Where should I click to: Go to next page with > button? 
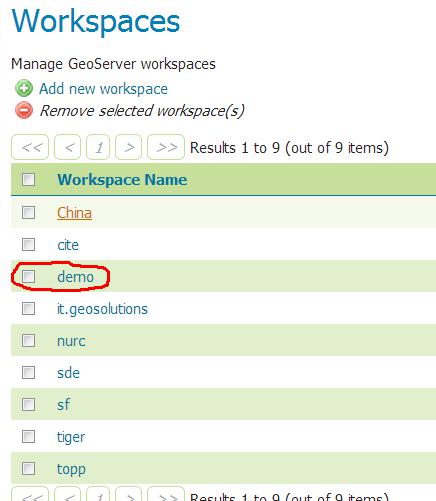coord(128,147)
